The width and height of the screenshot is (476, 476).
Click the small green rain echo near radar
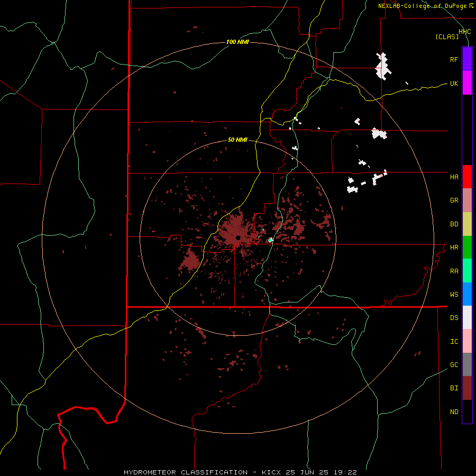tap(270, 240)
